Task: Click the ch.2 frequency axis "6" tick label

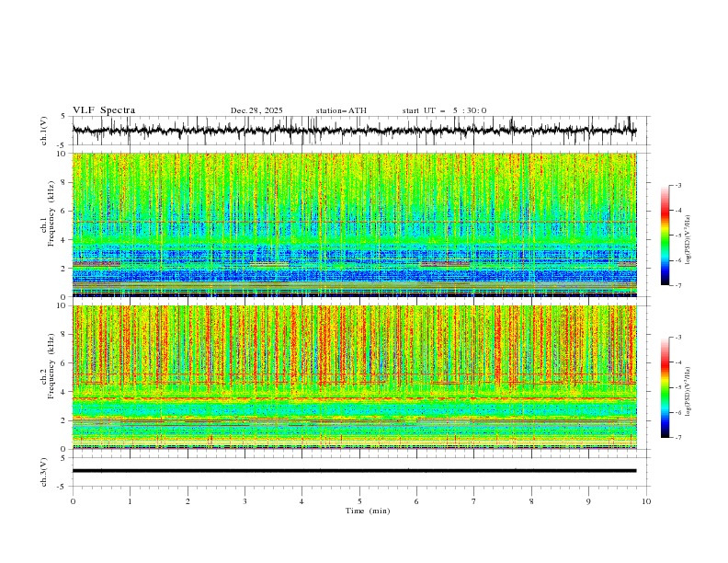Action: 64,363
